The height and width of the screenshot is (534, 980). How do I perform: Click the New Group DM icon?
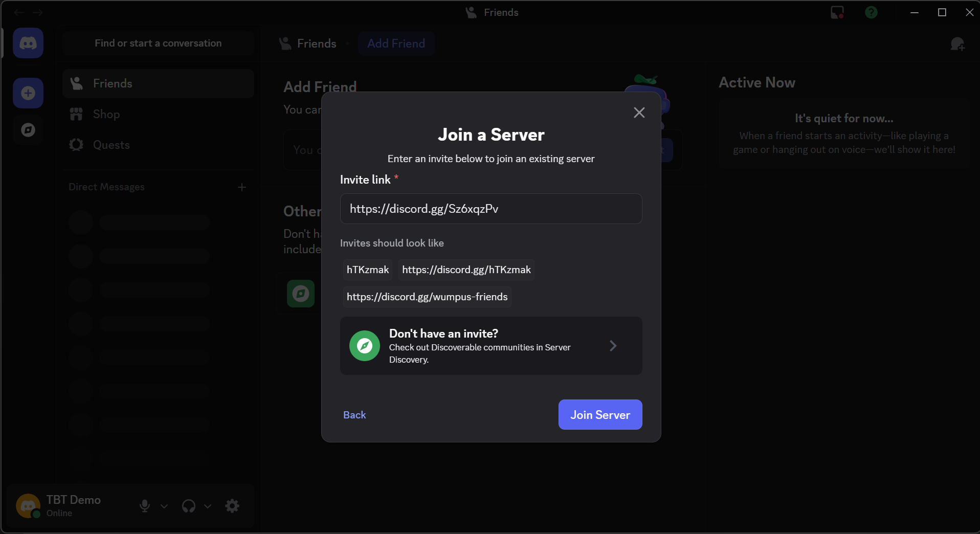pyautogui.click(x=958, y=43)
